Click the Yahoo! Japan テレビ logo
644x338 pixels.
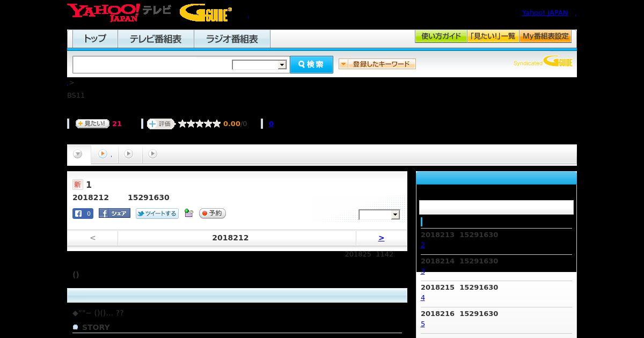(x=119, y=12)
